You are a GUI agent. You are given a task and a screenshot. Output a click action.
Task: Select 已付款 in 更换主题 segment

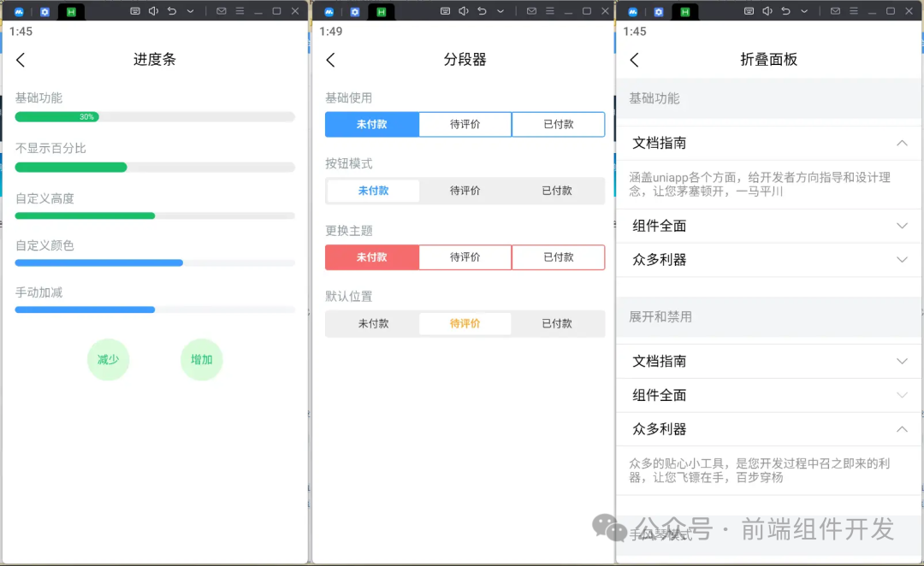pos(558,257)
